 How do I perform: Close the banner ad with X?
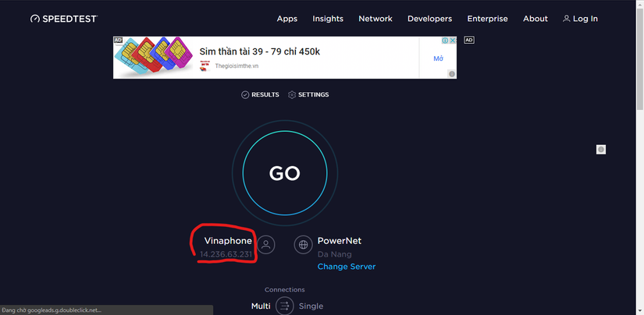pos(453,41)
